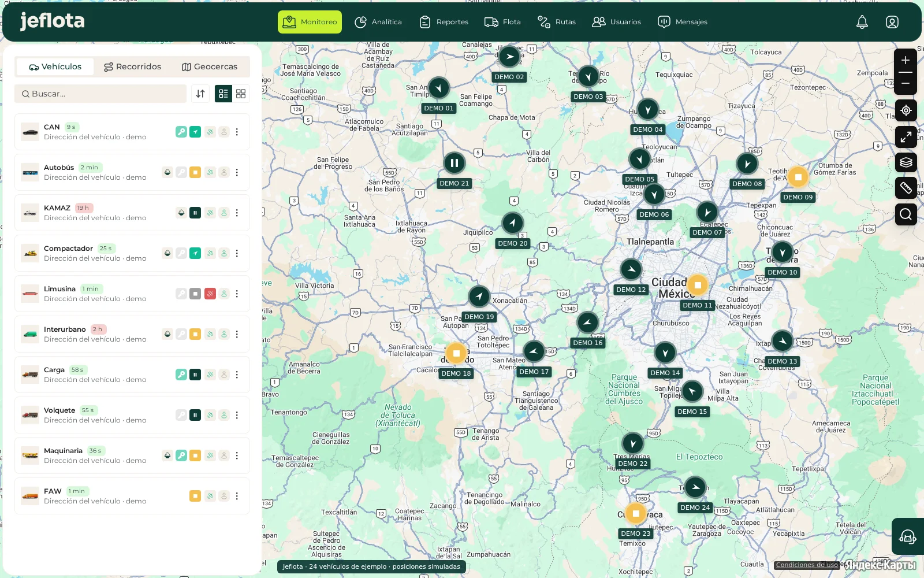Go to the Analítica section
Screen dimensions: 924x578
coord(378,22)
